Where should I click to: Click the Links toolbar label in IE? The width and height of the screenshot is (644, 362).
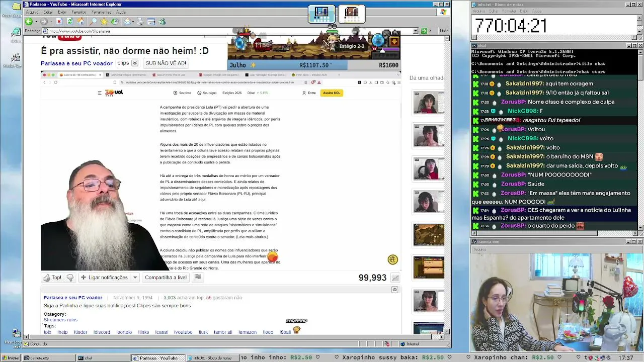pos(444,31)
